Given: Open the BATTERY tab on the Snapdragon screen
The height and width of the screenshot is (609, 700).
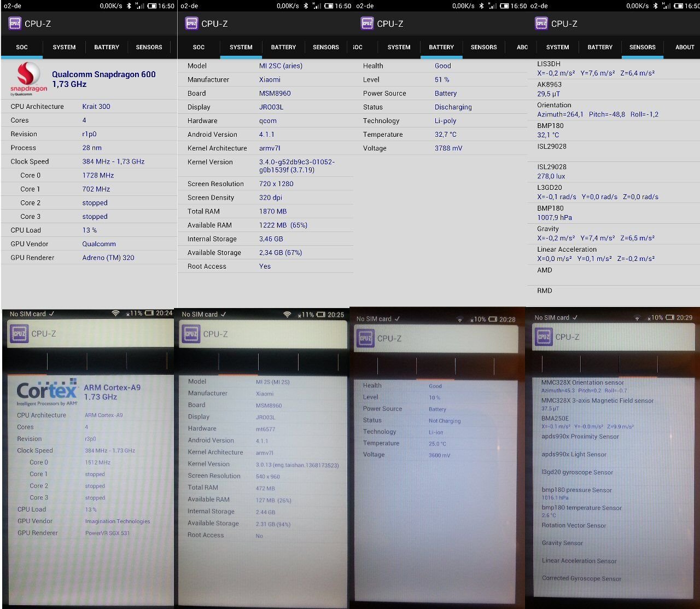Looking at the screenshot, I should tap(107, 47).
